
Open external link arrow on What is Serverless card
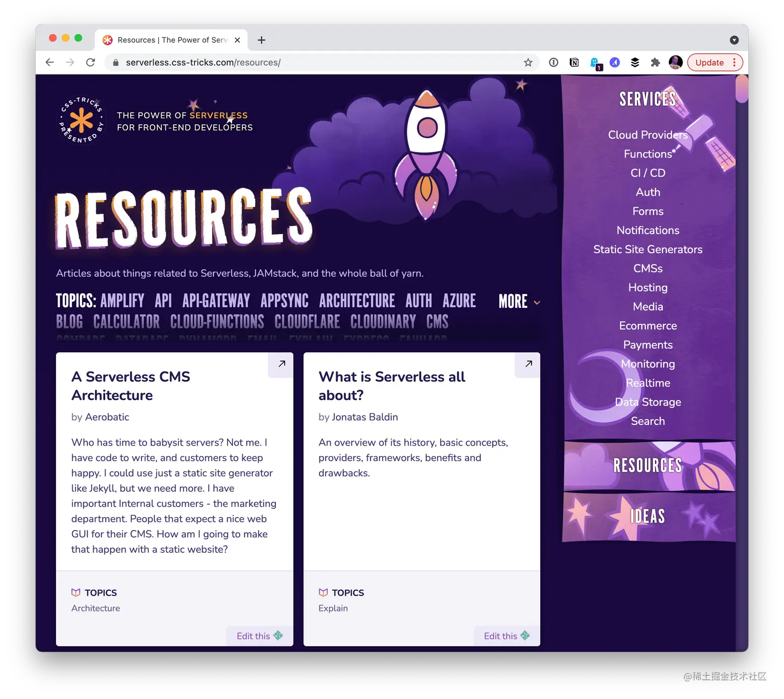point(528,364)
